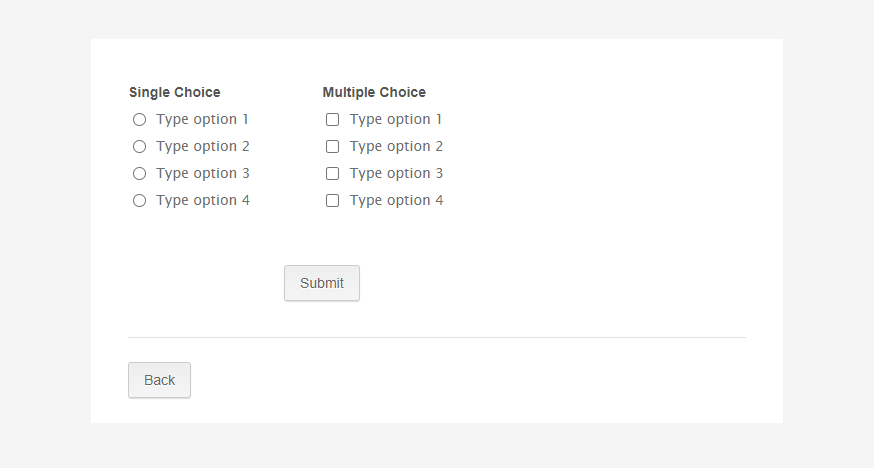Image resolution: width=874 pixels, height=468 pixels.
Task: Go back using the Back button
Action: pos(159,380)
